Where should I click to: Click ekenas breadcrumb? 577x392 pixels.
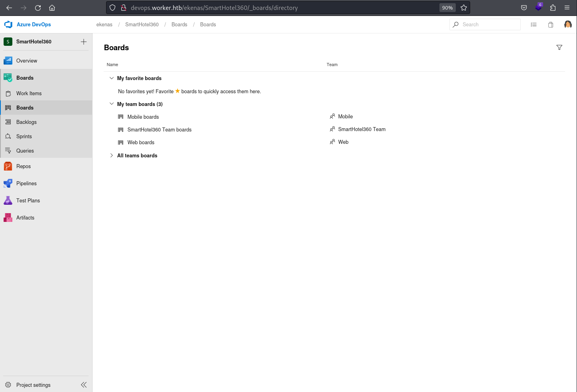[x=104, y=25]
